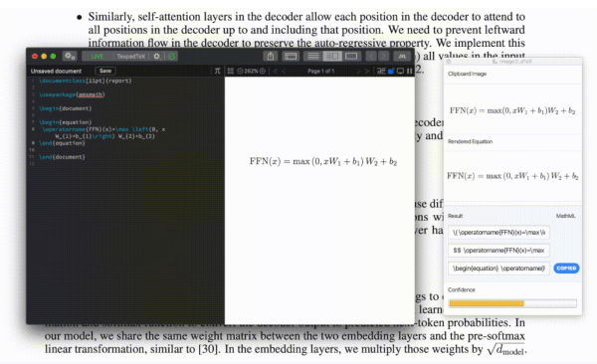Viewport: 597px width, 364px height.
Task: Select split editor and preview layout
Action: (x=332, y=57)
